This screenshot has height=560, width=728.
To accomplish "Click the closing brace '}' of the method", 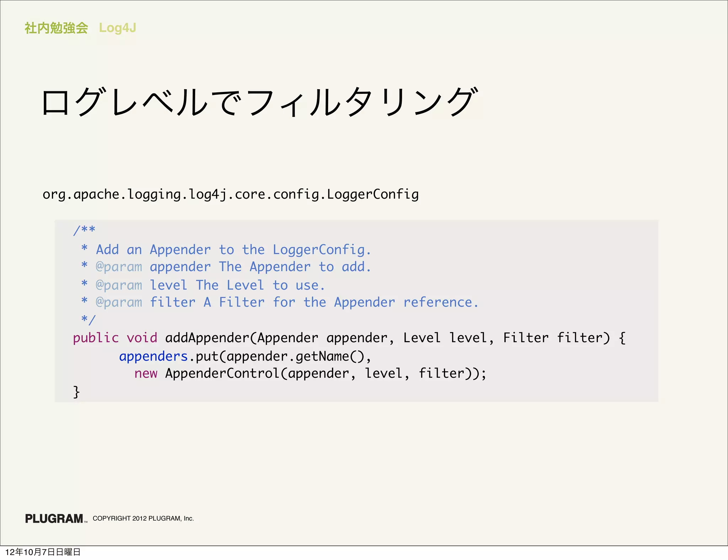I will coord(76,392).
